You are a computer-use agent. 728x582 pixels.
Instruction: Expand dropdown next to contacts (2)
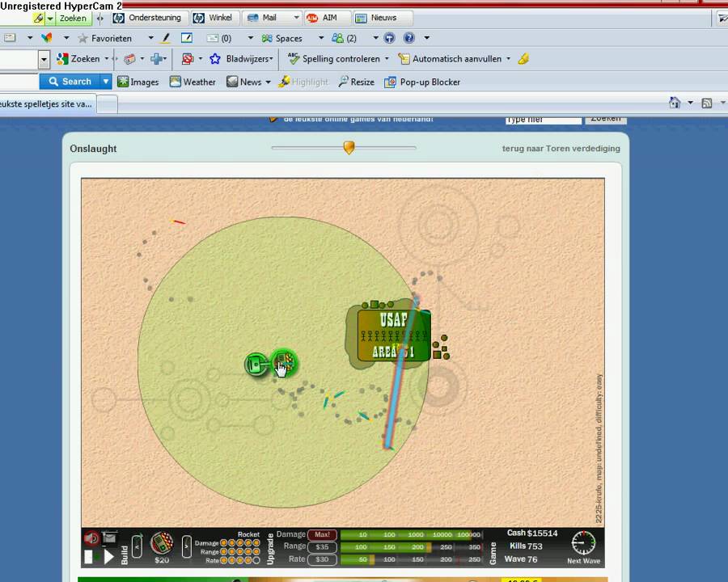coord(375,38)
